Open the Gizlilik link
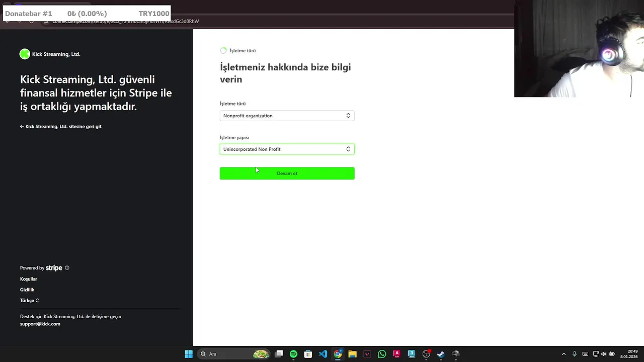 tap(27, 290)
